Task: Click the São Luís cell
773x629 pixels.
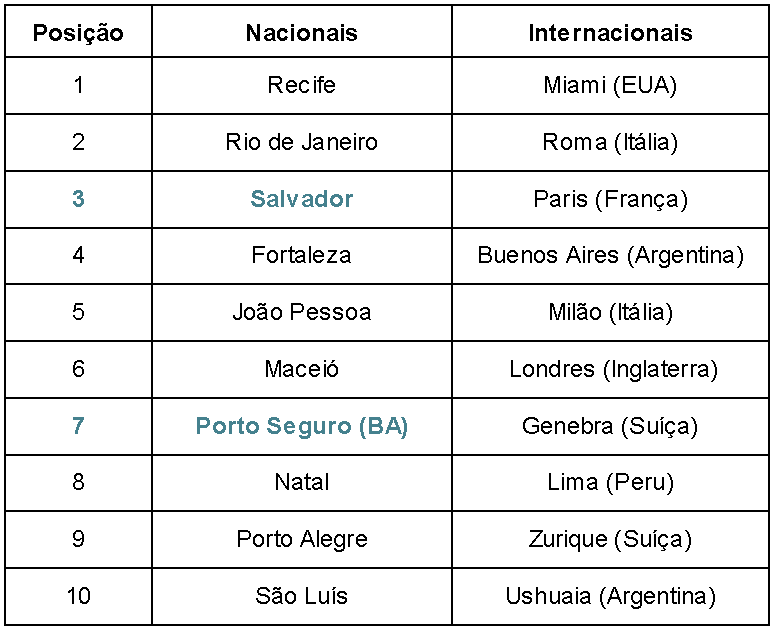Action: pyautogui.click(x=301, y=597)
